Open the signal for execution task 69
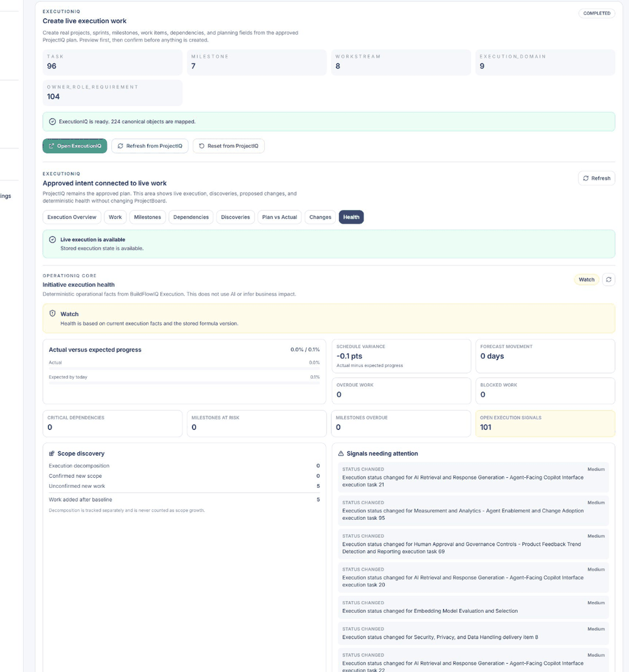 pos(473,544)
